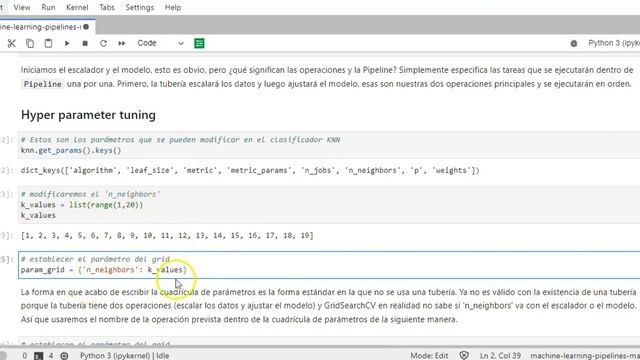Click the Mode: Edit status entry

point(429,356)
